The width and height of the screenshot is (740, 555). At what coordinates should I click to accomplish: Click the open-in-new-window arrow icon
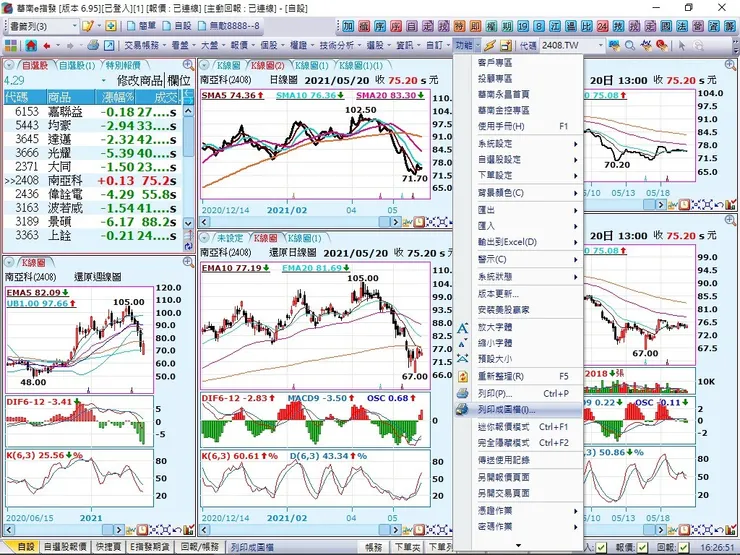coord(109,45)
